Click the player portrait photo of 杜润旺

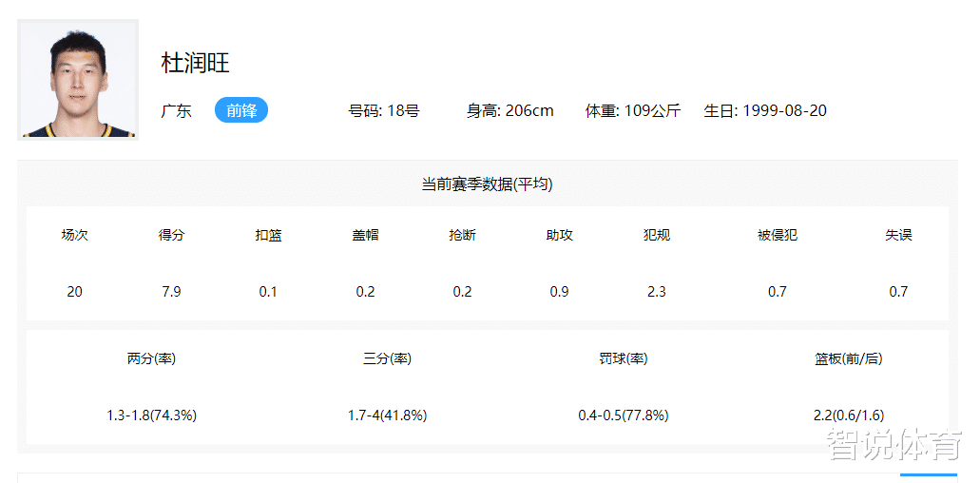(x=78, y=79)
